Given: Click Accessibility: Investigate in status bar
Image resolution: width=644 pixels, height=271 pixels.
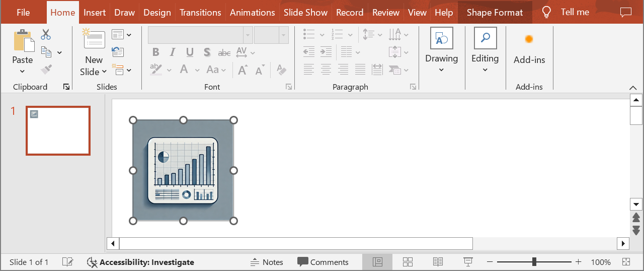Looking at the screenshot, I should [141, 262].
